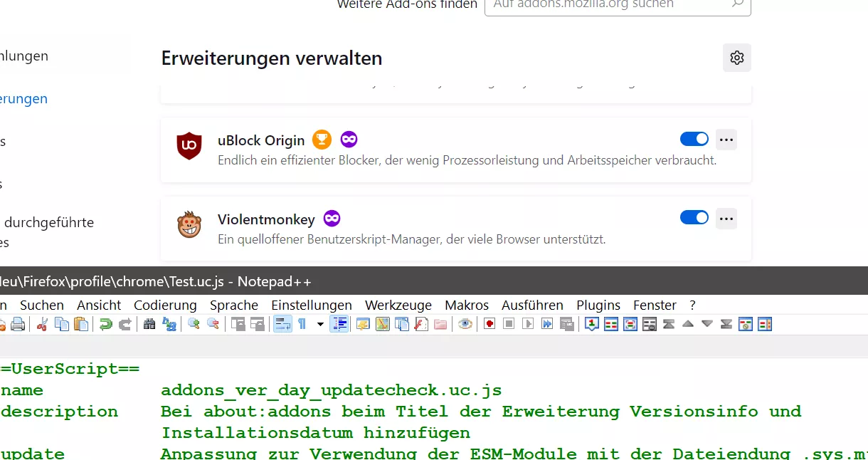Click the gray down triangle icon
Image resolution: width=868 pixels, height=460 pixels.
(x=706, y=323)
